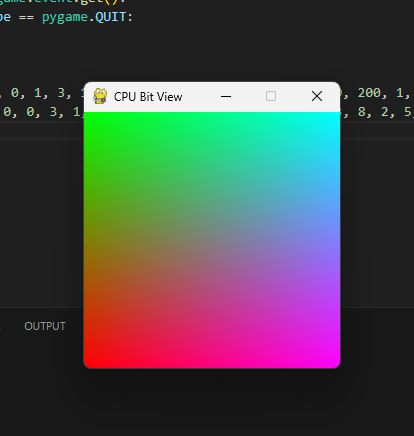
Task: Click the word "pygame" in the code
Action: click(65, 17)
